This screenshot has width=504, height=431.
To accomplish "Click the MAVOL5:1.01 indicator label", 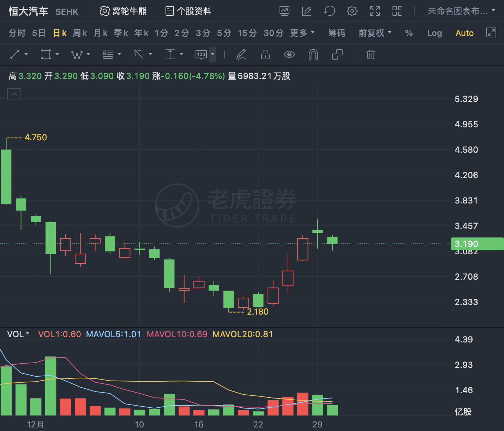I will [114, 334].
